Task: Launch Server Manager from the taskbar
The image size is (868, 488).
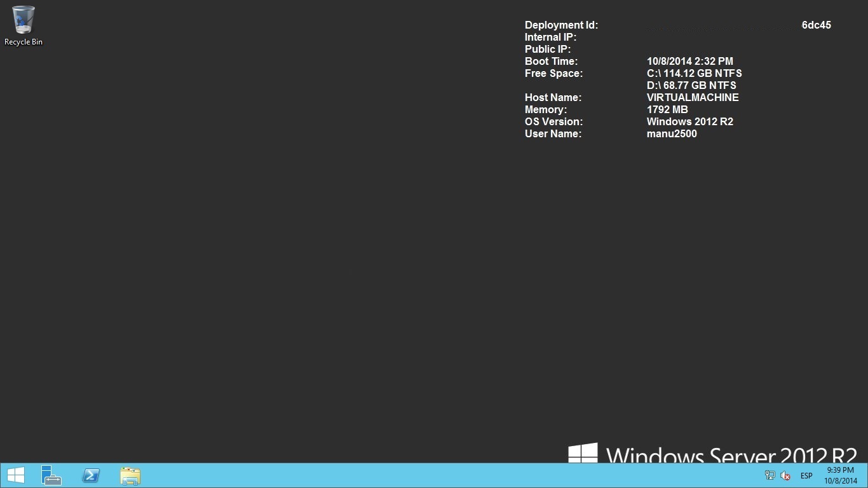Action: click(51, 475)
